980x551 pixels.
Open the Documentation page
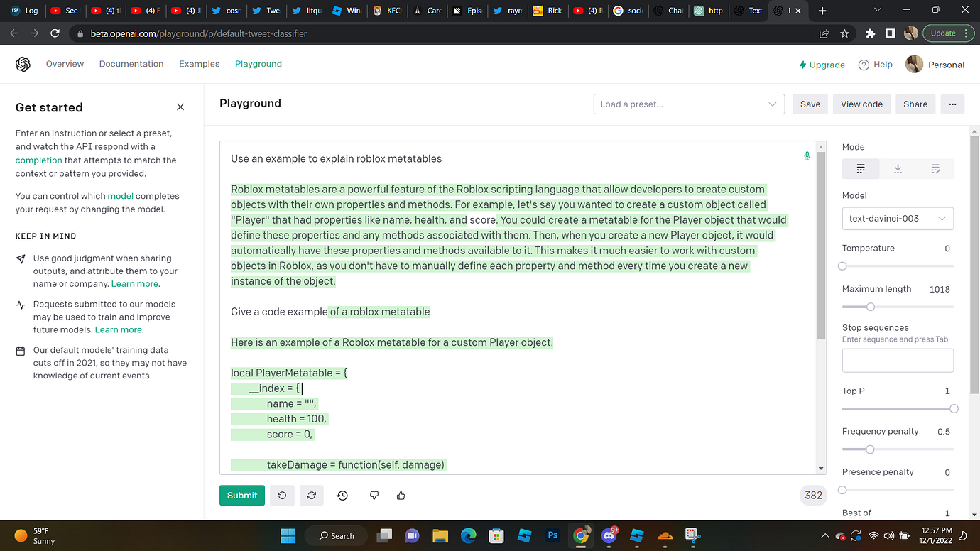pos(131,63)
